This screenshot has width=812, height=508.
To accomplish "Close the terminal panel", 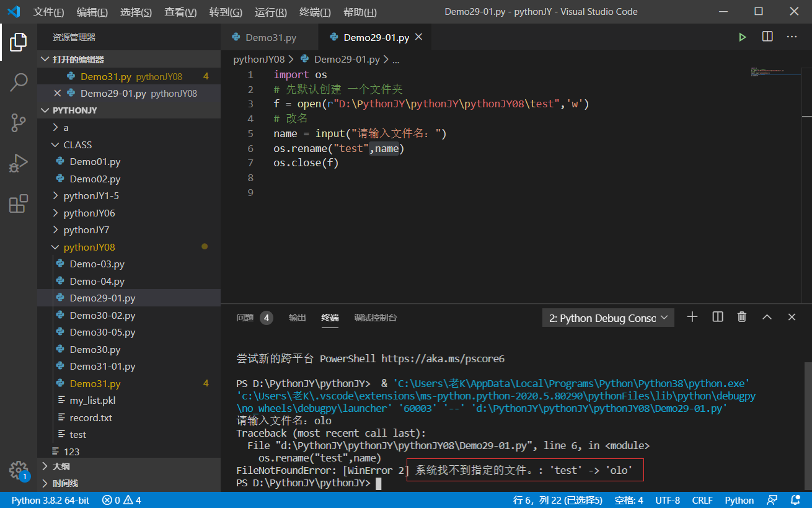I will 792,317.
